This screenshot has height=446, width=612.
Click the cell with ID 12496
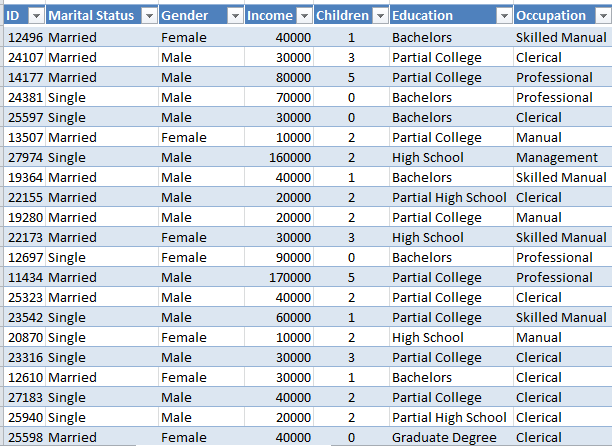pos(24,37)
